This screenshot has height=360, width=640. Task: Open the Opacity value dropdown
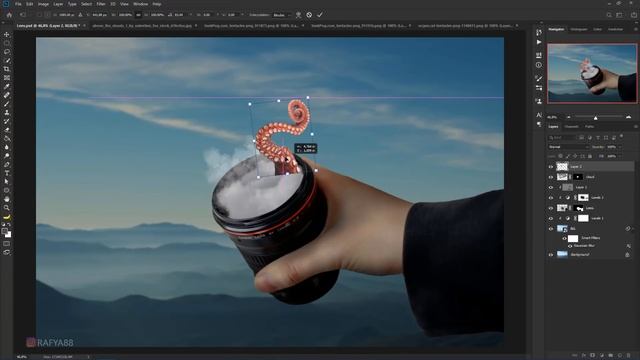tap(620, 147)
